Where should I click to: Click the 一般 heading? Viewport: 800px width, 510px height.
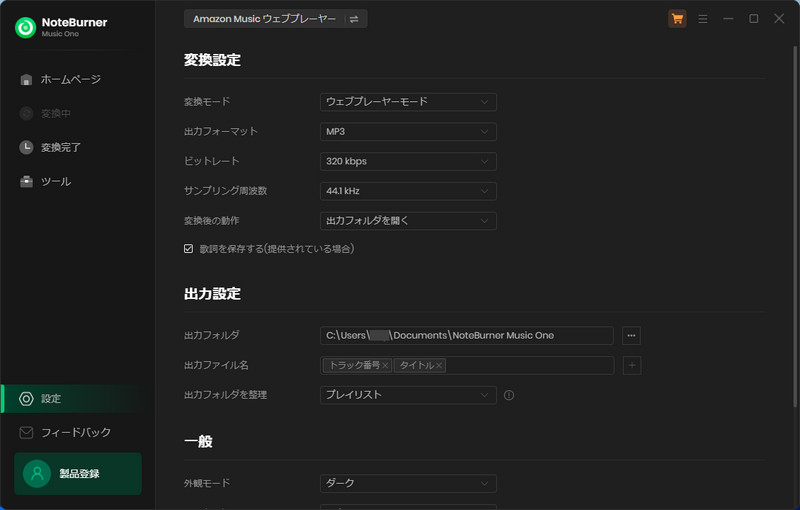coord(198,442)
